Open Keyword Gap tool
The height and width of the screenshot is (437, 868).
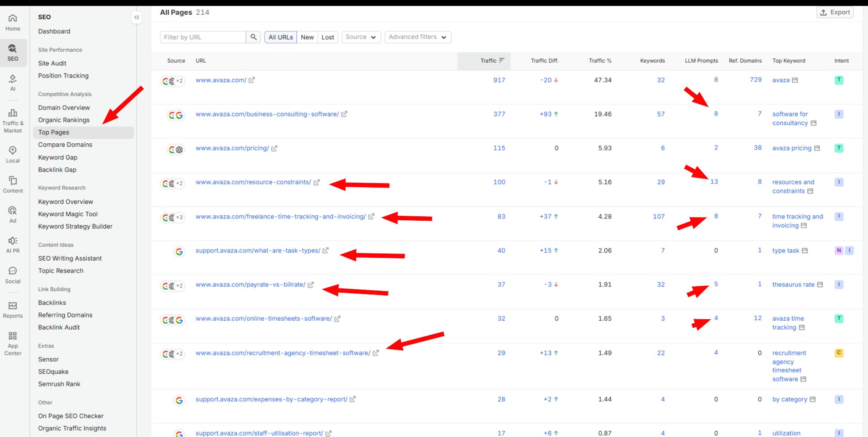[58, 158]
